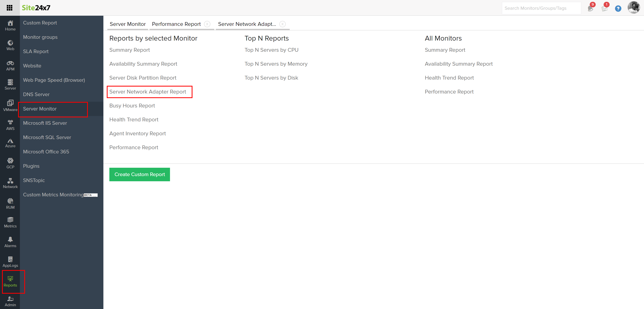Close the Server Network Adapt... tab

pyautogui.click(x=282, y=24)
